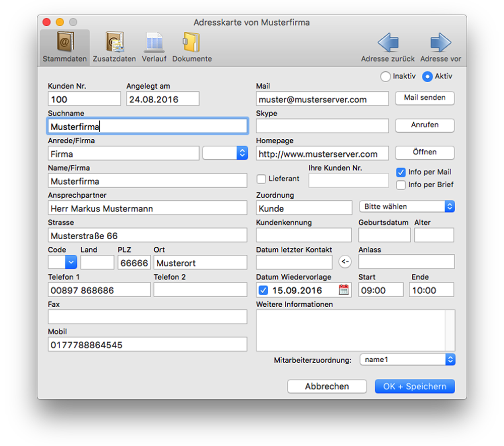Viewport: 504px width, 446px height.
Task: Click the Homepage URL field
Action: pyautogui.click(x=323, y=153)
